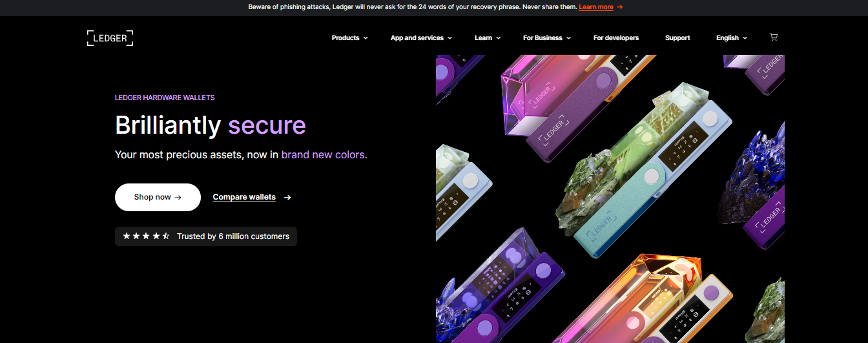Click the brand new colors text
Image resolution: width=868 pixels, height=343 pixels.
coord(324,155)
